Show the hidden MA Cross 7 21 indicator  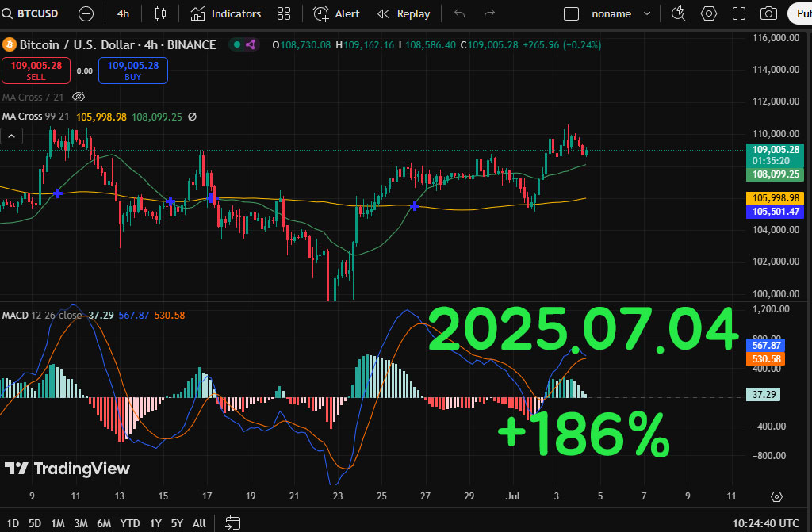79,97
